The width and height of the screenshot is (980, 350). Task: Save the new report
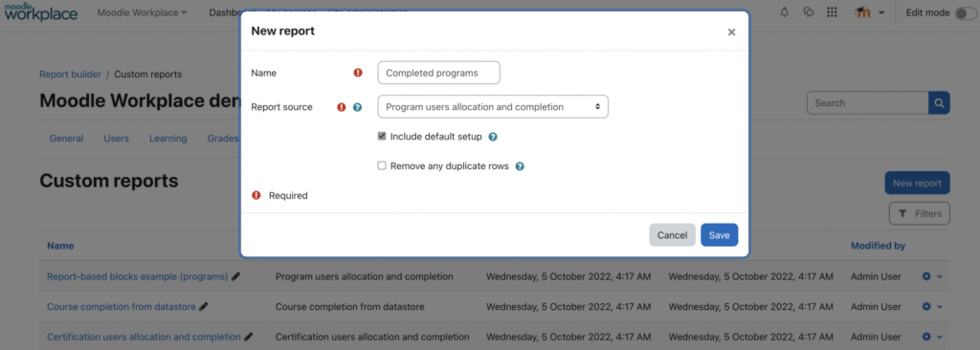click(720, 235)
